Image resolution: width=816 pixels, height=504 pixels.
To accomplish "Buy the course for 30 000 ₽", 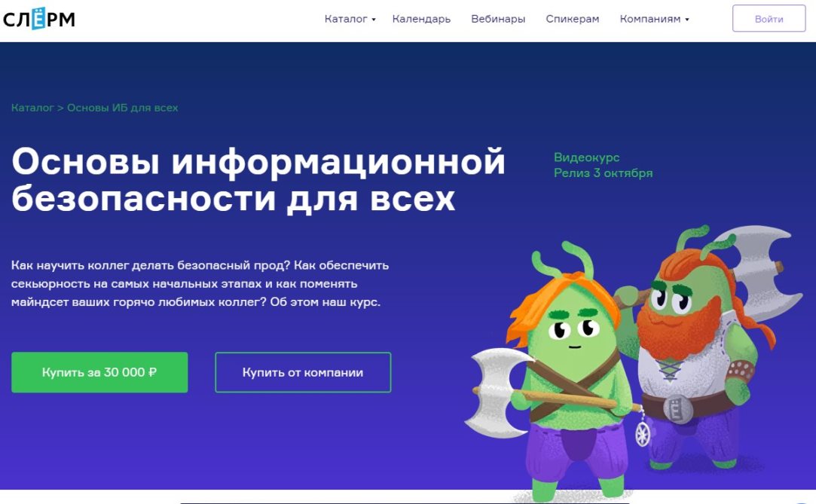I will (99, 372).
